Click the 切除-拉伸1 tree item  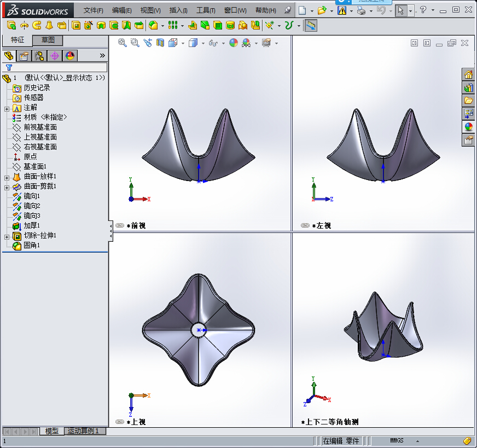[x=38, y=235]
